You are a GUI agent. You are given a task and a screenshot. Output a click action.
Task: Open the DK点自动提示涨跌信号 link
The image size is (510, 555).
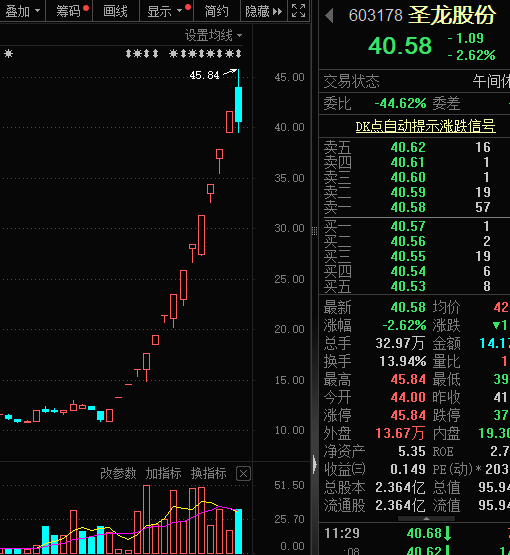(425, 126)
